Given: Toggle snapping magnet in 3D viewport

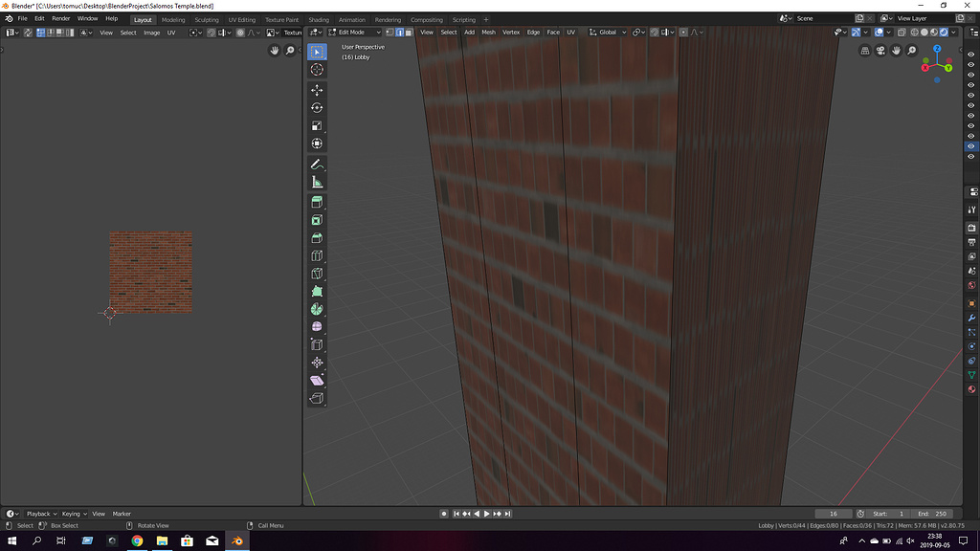Looking at the screenshot, I should click(x=655, y=33).
